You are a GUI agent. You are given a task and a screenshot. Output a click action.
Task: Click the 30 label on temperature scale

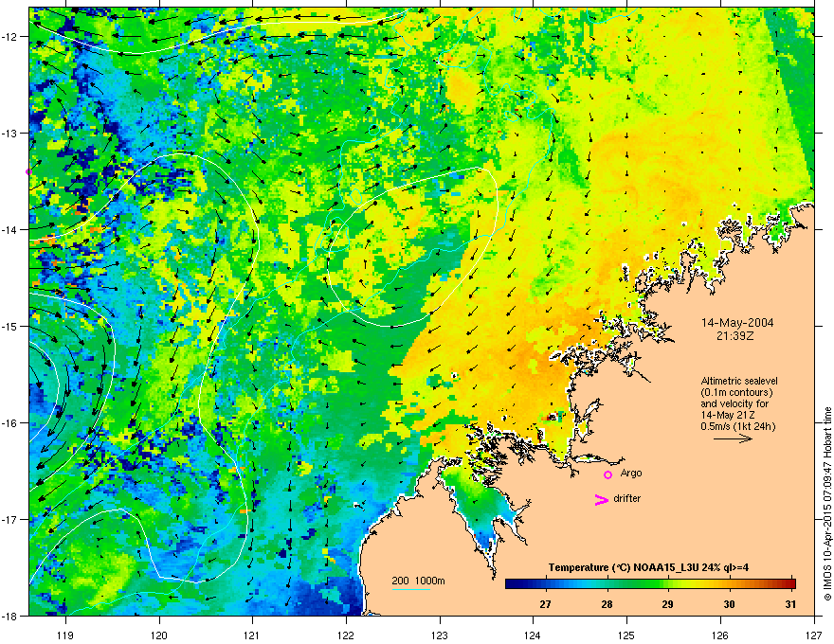[729, 604]
